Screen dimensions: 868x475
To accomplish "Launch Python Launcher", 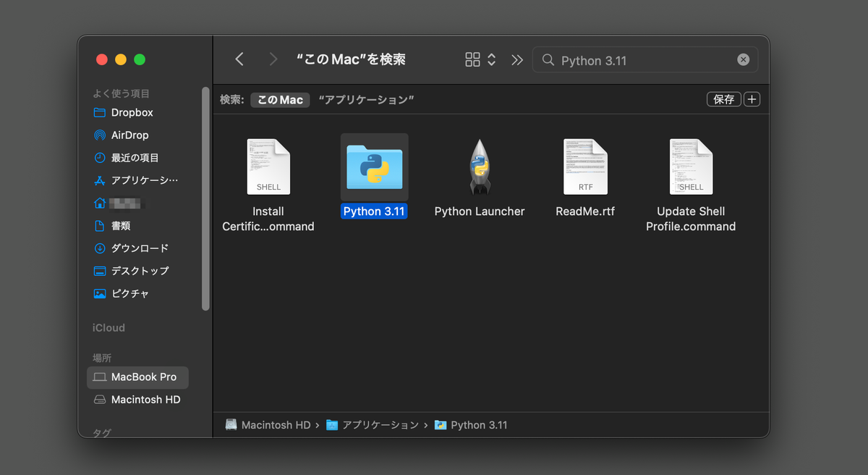I will (480, 167).
